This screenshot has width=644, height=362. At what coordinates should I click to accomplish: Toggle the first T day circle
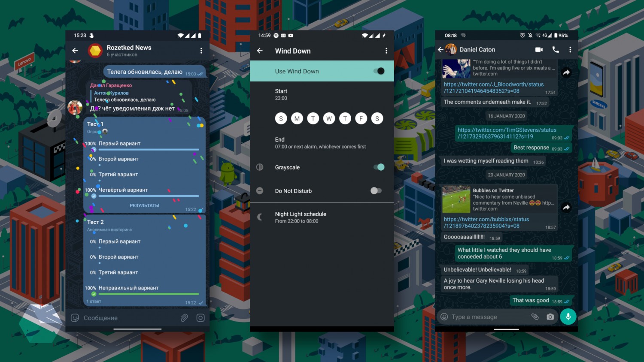[x=313, y=119]
